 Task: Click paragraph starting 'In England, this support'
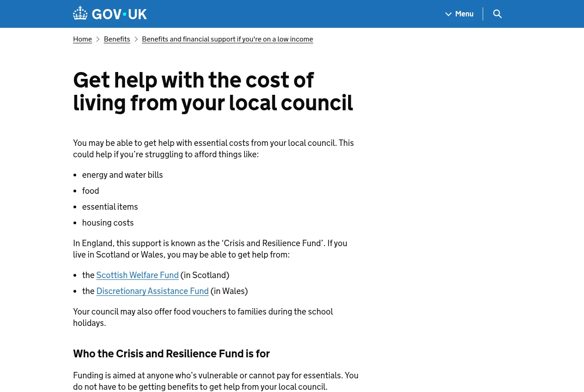click(x=210, y=249)
